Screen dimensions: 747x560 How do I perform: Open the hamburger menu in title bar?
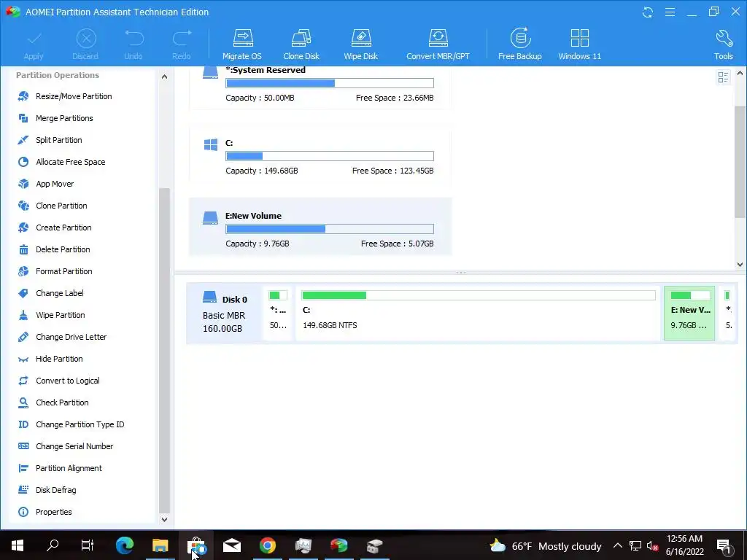pyautogui.click(x=670, y=12)
